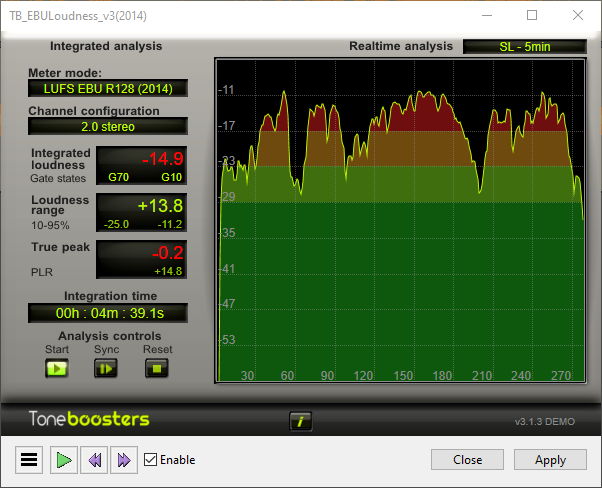Click the green play button
Image resolution: width=602 pixels, height=488 pixels.
(x=64, y=460)
